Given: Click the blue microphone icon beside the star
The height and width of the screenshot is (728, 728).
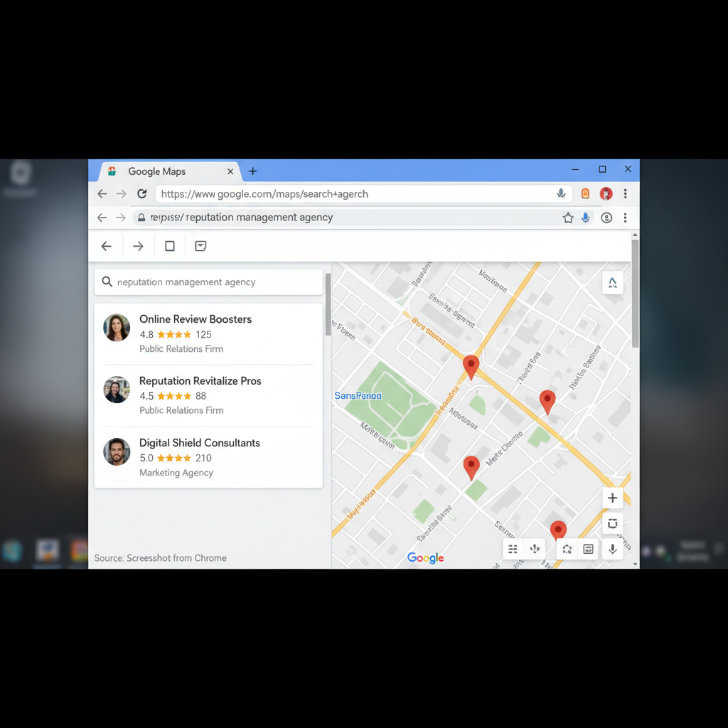Looking at the screenshot, I should (586, 218).
